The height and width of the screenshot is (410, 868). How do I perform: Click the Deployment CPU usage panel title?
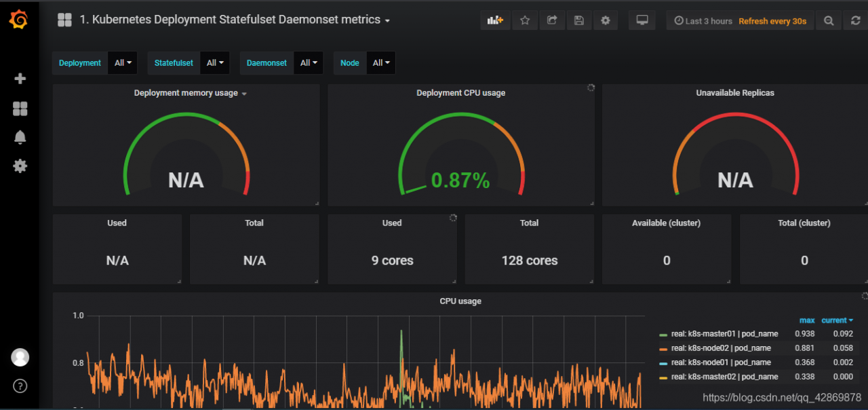[460, 93]
